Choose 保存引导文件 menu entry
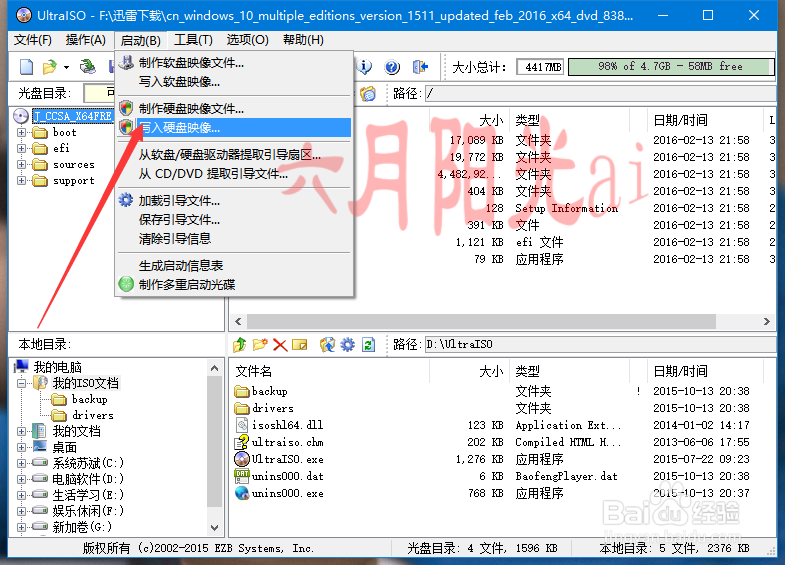 (x=234, y=220)
